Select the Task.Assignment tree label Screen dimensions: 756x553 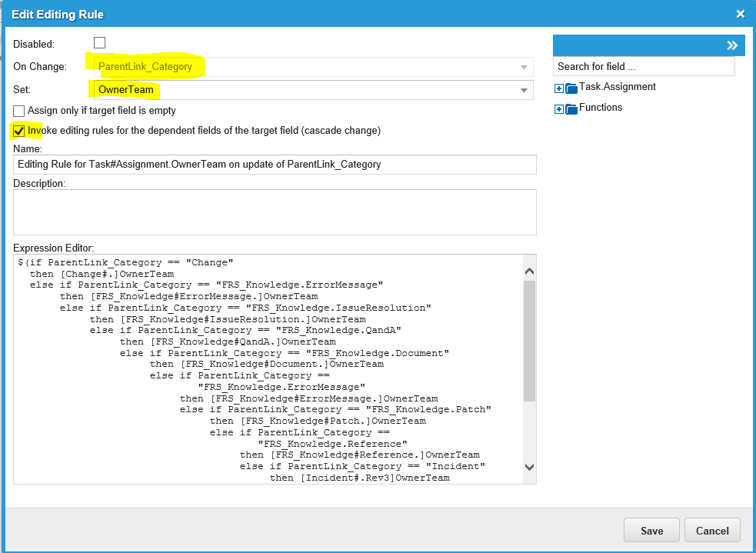coord(617,87)
